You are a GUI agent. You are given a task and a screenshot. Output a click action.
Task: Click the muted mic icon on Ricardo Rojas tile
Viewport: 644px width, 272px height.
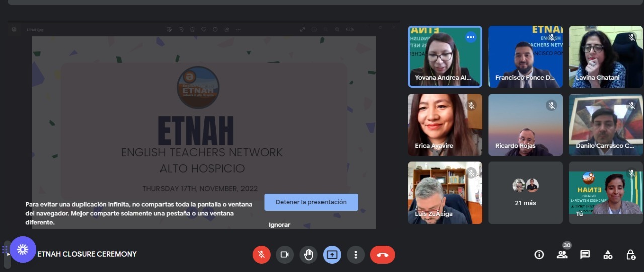click(x=551, y=105)
